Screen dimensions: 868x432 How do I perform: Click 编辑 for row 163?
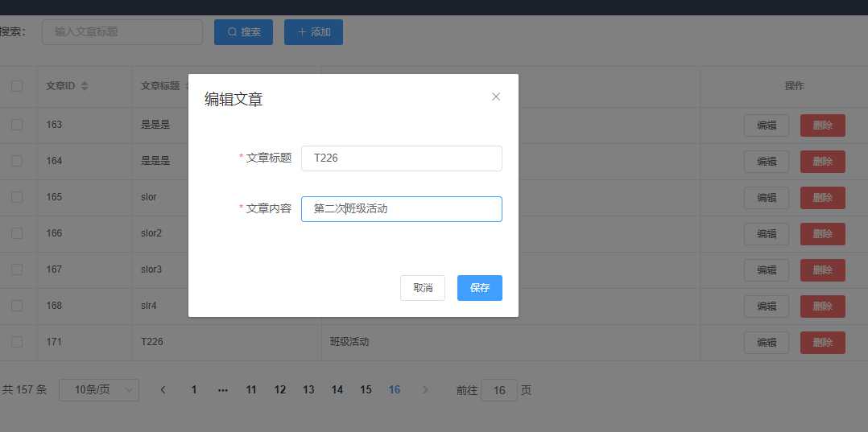click(x=767, y=125)
